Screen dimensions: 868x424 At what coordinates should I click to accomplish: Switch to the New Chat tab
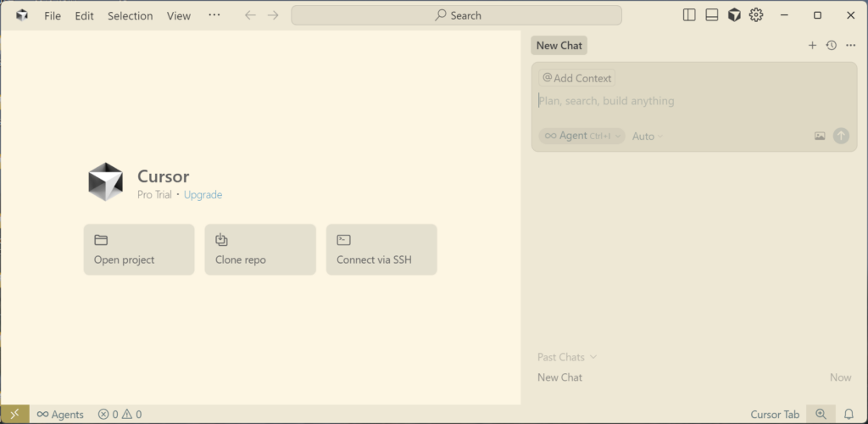point(559,46)
